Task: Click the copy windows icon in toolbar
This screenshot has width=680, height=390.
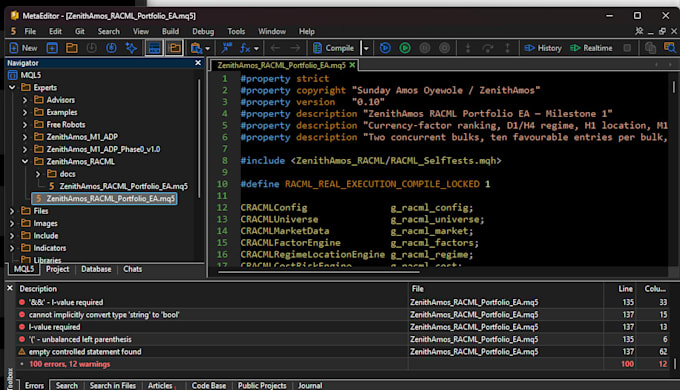Action: pyautogui.click(x=650, y=48)
